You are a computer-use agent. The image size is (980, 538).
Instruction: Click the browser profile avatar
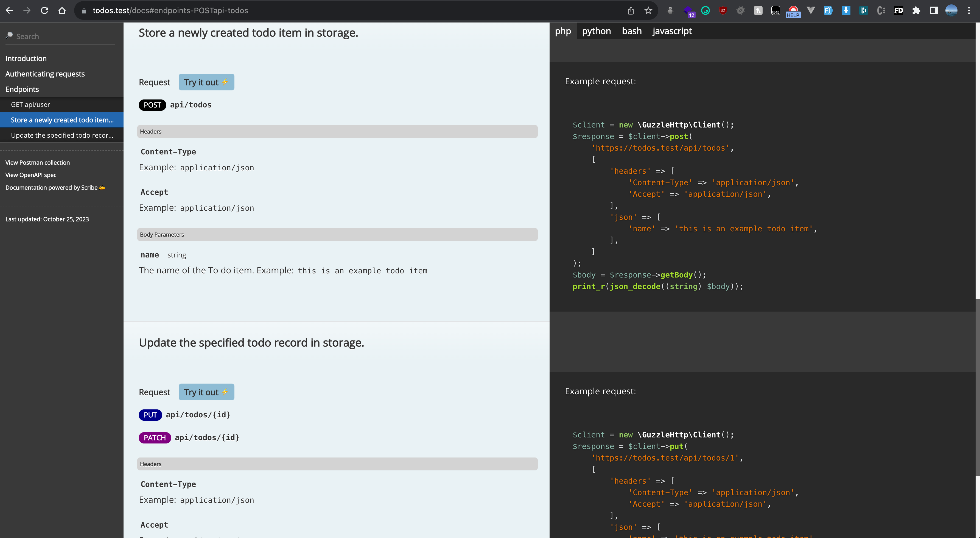point(951,10)
